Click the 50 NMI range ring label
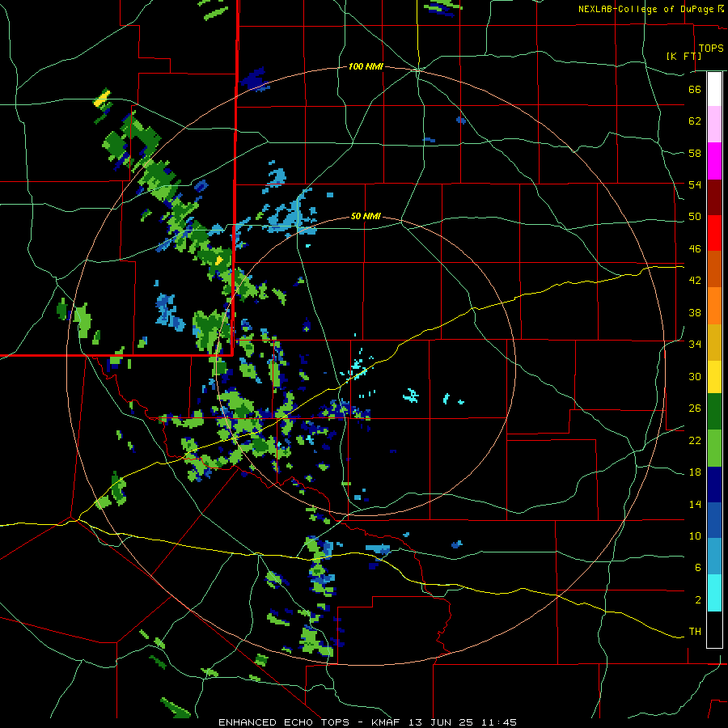Image resolution: width=728 pixels, height=728 pixels. pos(366,216)
